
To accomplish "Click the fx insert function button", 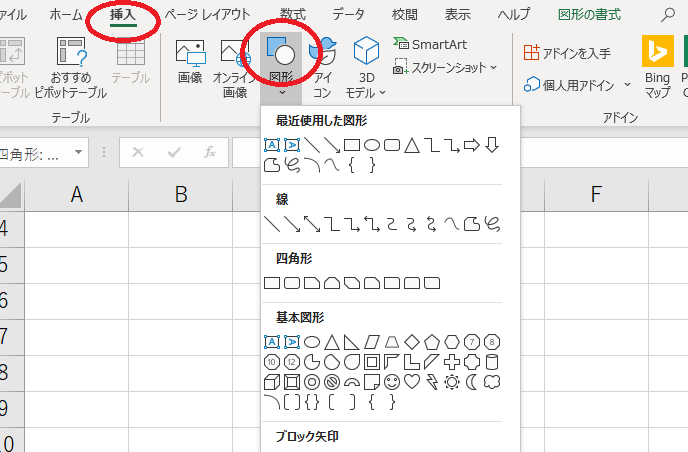I will click(210, 152).
